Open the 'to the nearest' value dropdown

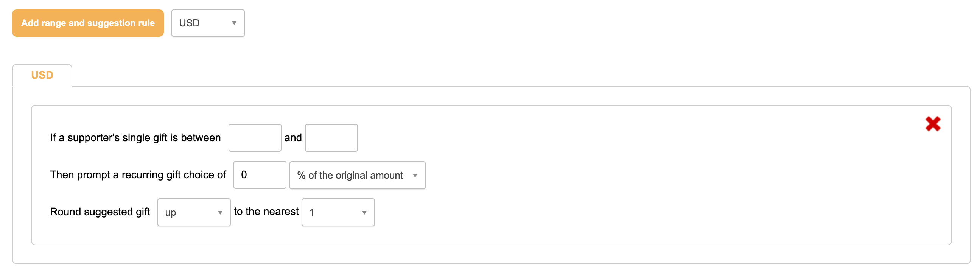pos(338,212)
